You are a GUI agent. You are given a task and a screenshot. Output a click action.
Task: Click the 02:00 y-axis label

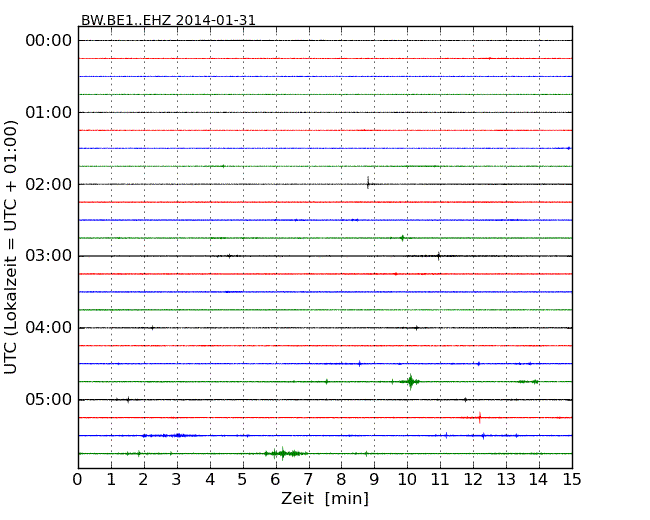(49, 184)
